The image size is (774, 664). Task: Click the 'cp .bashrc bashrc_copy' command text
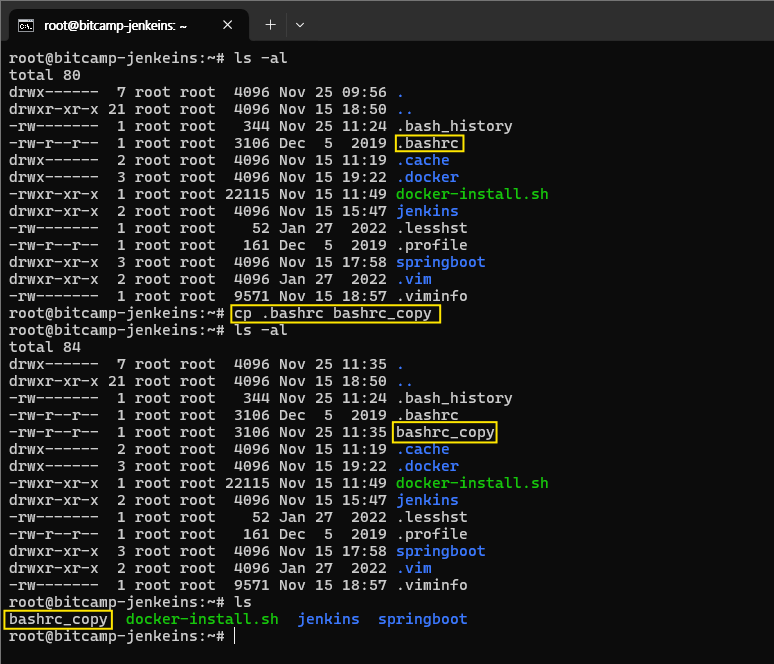333,313
